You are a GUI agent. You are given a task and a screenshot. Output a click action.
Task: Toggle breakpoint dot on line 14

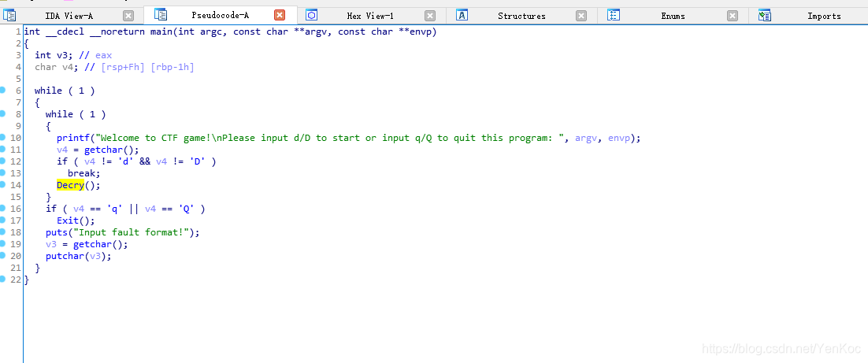[x=3, y=184]
